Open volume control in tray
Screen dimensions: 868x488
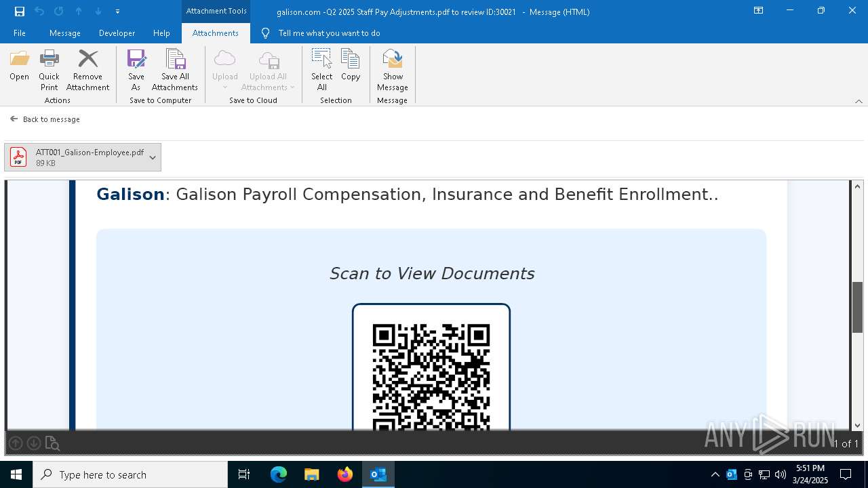[x=781, y=474]
